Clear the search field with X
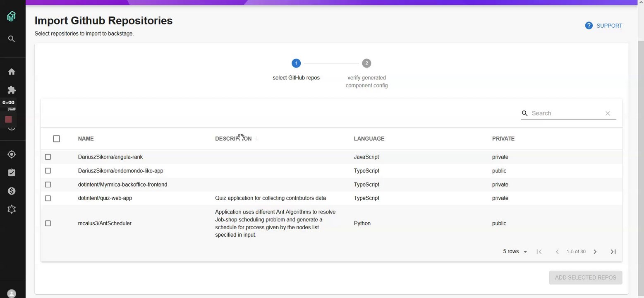Screen dimensions: 644x298 (x=608, y=113)
